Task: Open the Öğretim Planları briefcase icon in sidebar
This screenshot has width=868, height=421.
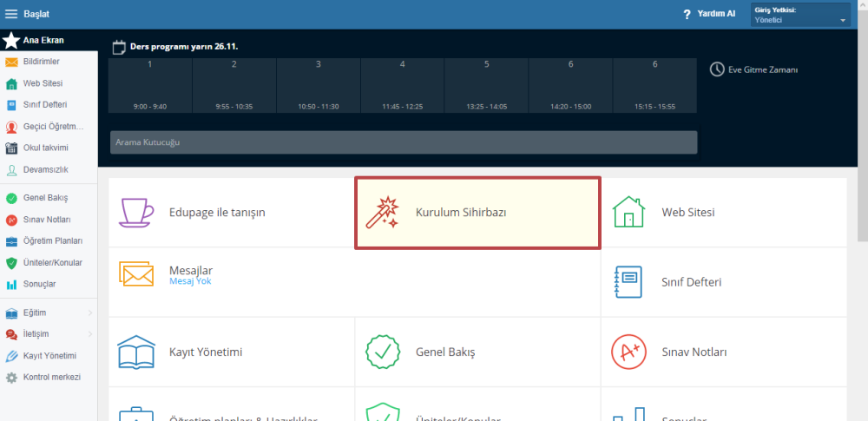Action: 11,241
